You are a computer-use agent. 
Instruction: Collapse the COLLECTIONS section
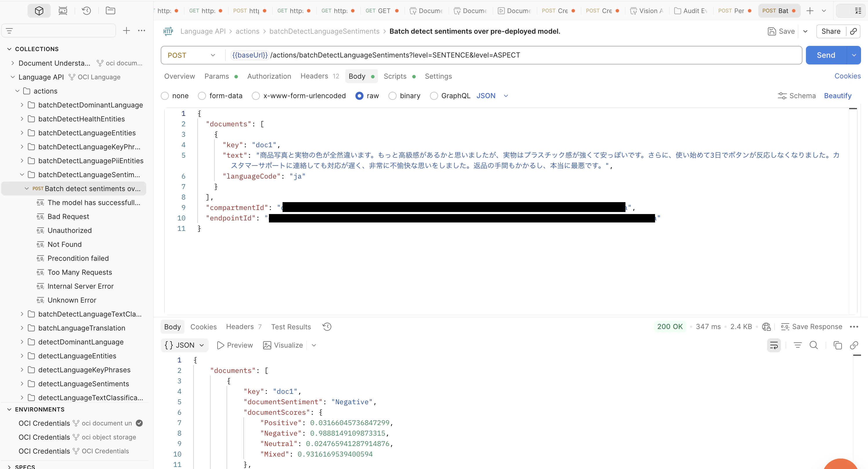[x=9, y=49]
